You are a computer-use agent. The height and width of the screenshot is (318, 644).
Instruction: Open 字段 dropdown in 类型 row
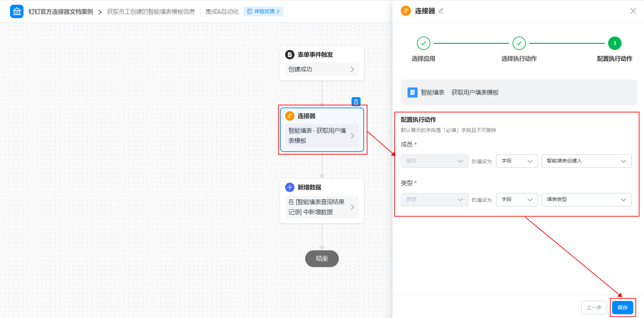click(517, 200)
